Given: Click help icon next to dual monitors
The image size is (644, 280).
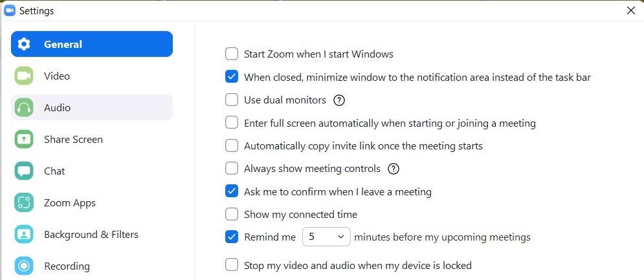Looking at the screenshot, I should click(339, 100).
